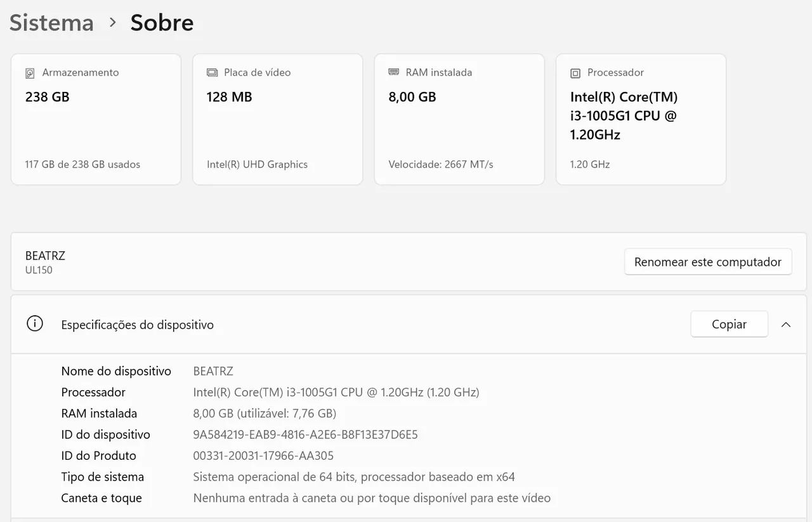Click the info icon beside Especificações do dispositivo
This screenshot has width=812, height=522.
pos(34,324)
